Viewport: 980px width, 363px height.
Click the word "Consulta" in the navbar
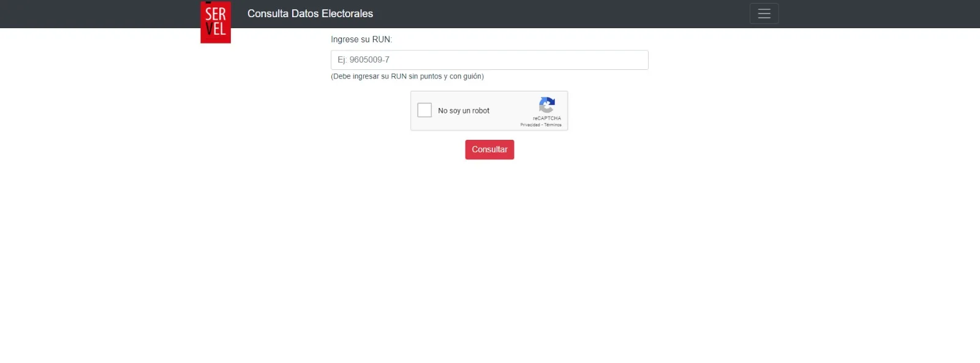pos(268,13)
